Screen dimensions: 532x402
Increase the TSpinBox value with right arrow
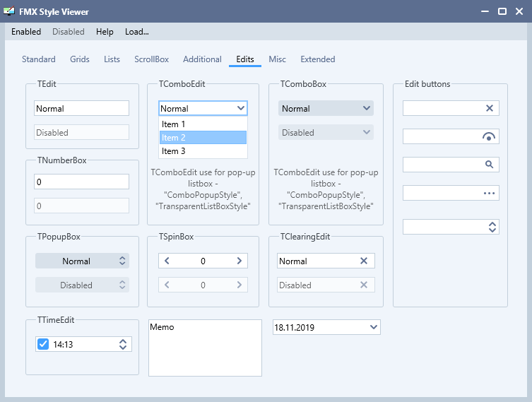point(240,261)
